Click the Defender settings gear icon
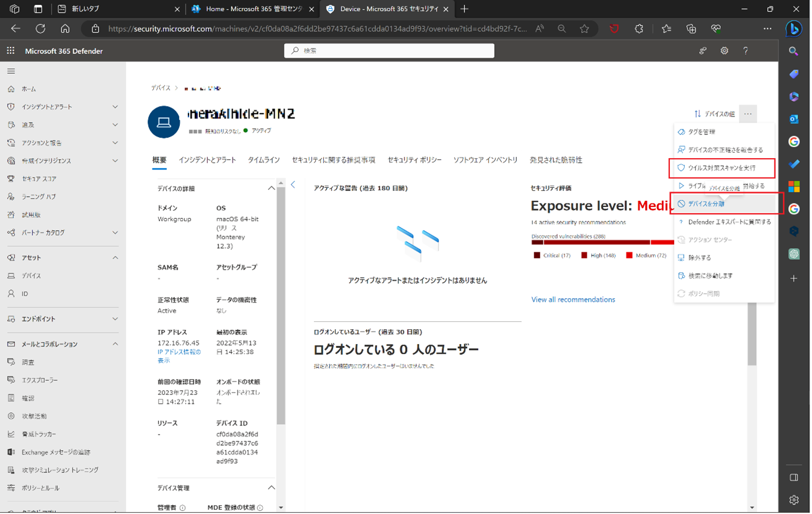Viewport: 812px width, 514px height. pos(725,51)
